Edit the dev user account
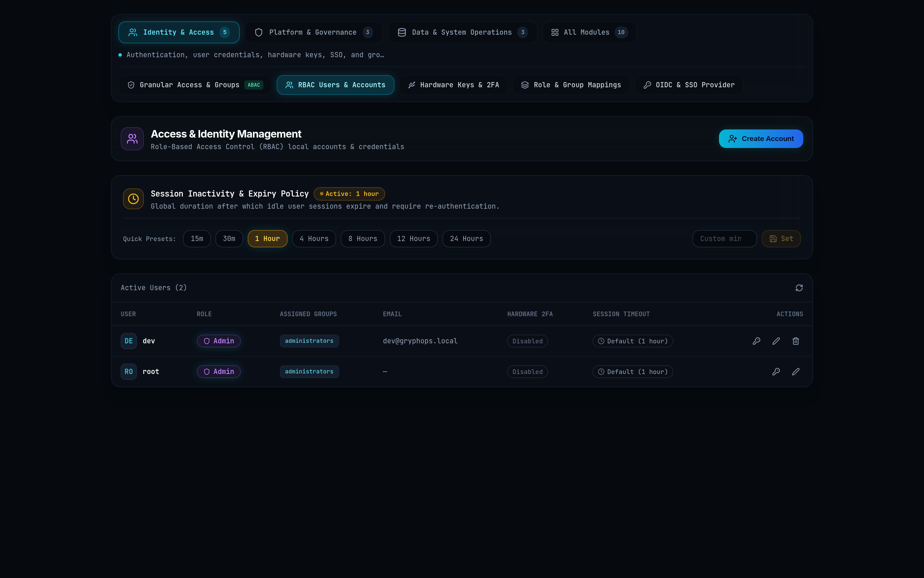 (776, 341)
